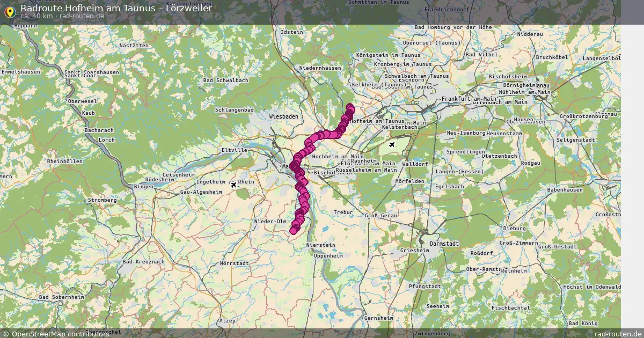Click the Dieburg town label
Screen dimensions: 644x338
pyautogui.click(x=514, y=228)
